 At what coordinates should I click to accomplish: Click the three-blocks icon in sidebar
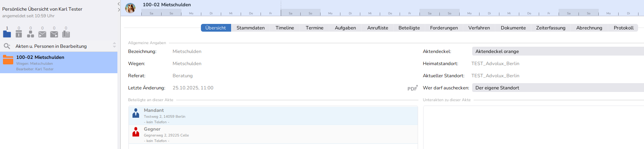31,34
